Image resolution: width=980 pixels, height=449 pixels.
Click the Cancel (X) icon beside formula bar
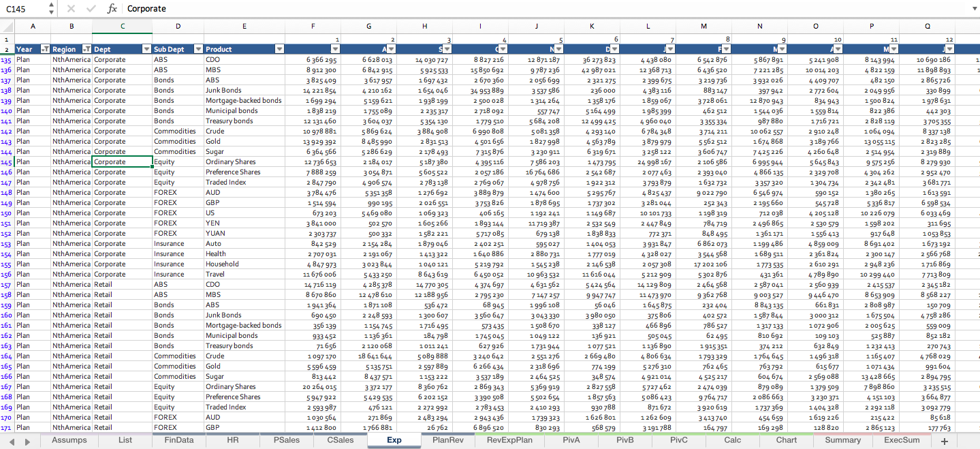(72, 8)
